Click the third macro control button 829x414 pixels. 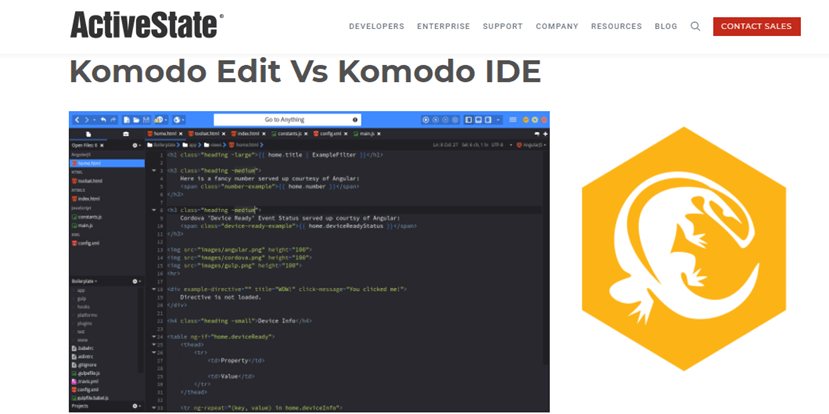coord(446,120)
